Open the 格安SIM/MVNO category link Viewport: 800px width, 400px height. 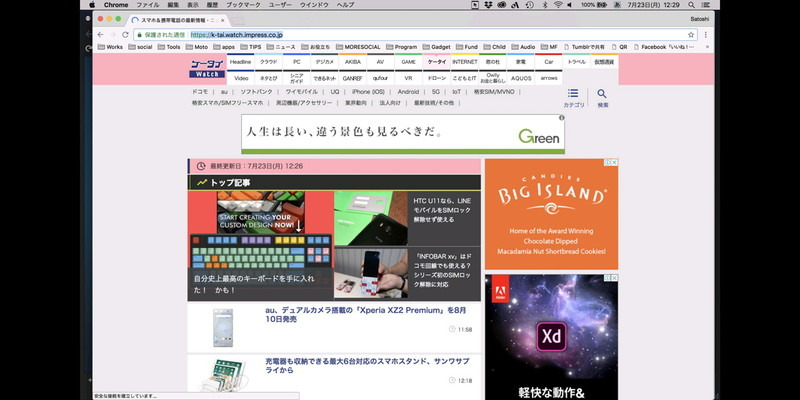(x=494, y=92)
